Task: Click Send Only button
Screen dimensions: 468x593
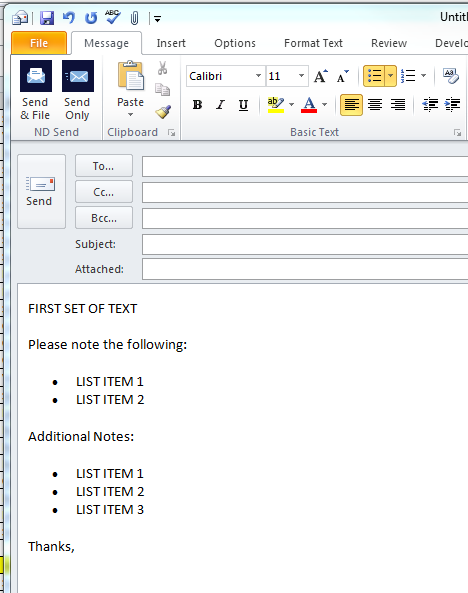Action: (x=77, y=91)
